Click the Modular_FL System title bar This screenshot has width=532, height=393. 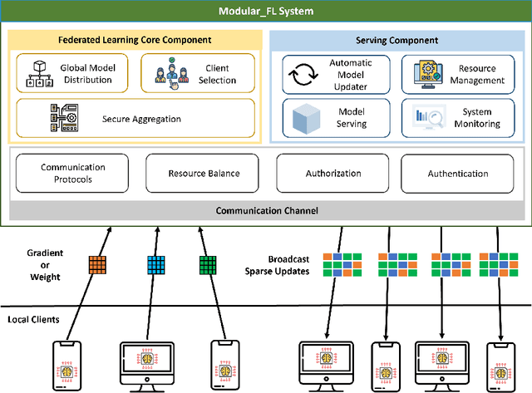266,11
